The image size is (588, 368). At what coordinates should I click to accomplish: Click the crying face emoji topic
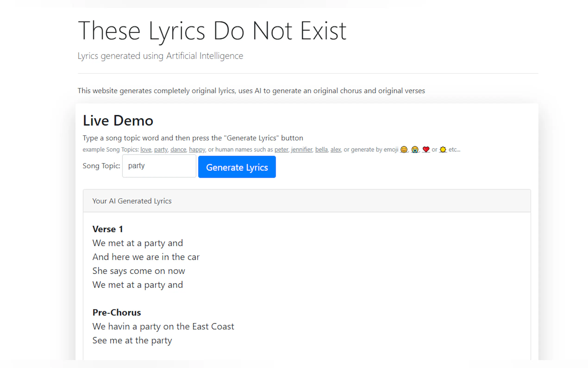click(415, 149)
